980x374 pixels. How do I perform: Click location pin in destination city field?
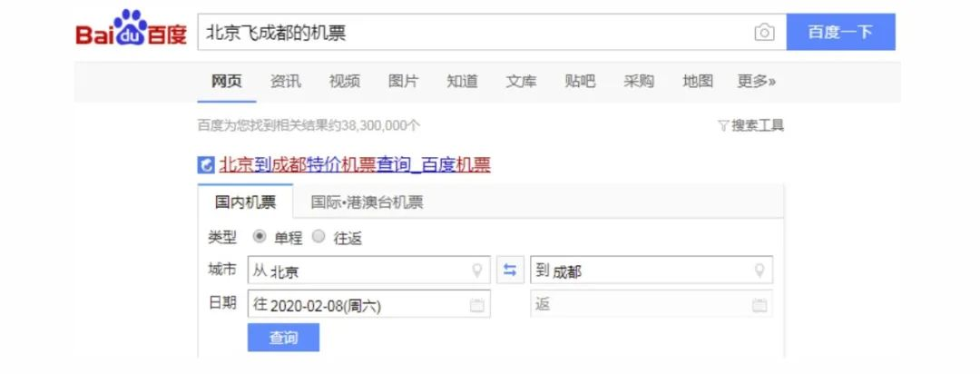759,271
